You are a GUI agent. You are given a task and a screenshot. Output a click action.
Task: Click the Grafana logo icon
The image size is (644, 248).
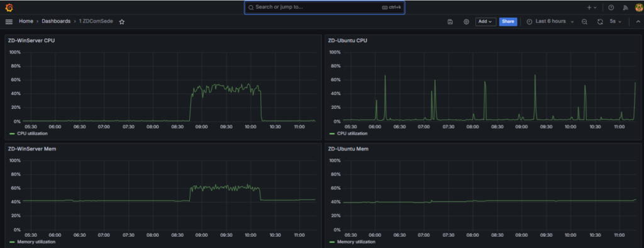click(x=9, y=8)
